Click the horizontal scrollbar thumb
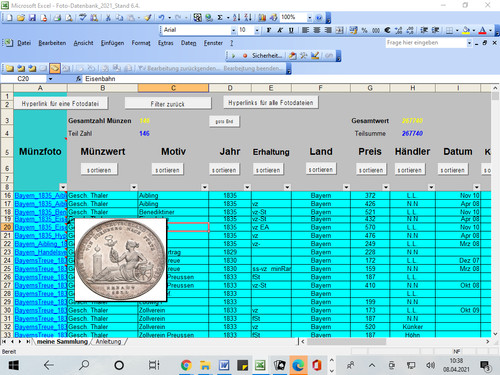500x375 pixels. pyautogui.click(x=346, y=342)
